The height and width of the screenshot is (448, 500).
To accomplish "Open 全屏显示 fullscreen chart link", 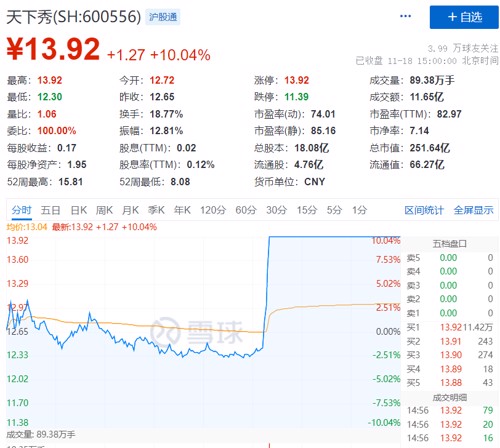I will coord(473,210).
